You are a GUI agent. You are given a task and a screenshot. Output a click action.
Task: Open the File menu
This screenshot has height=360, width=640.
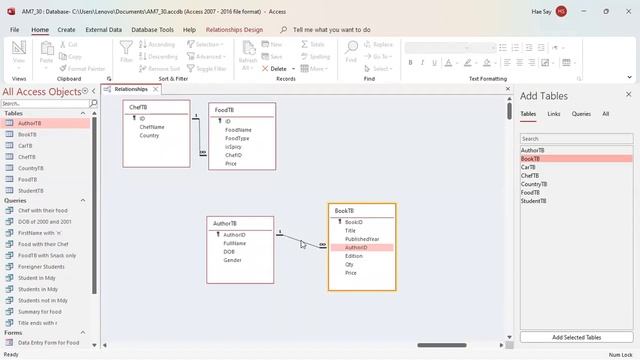click(15, 29)
